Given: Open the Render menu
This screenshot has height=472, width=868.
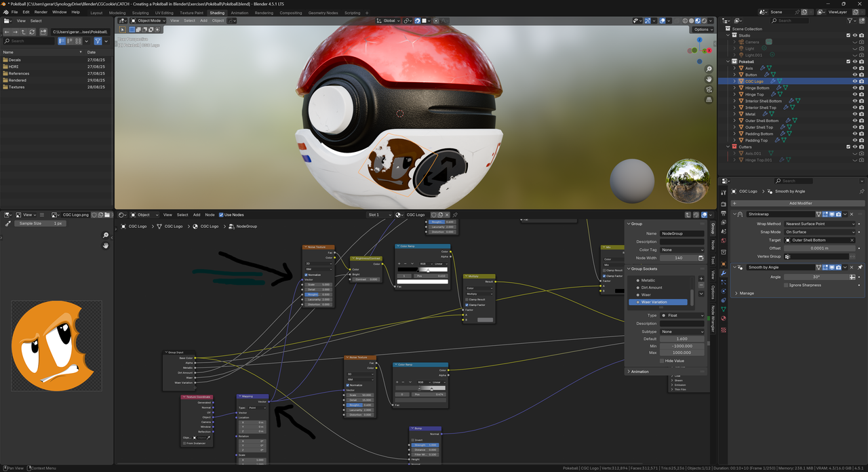Looking at the screenshot, I should tap(41, 12).
